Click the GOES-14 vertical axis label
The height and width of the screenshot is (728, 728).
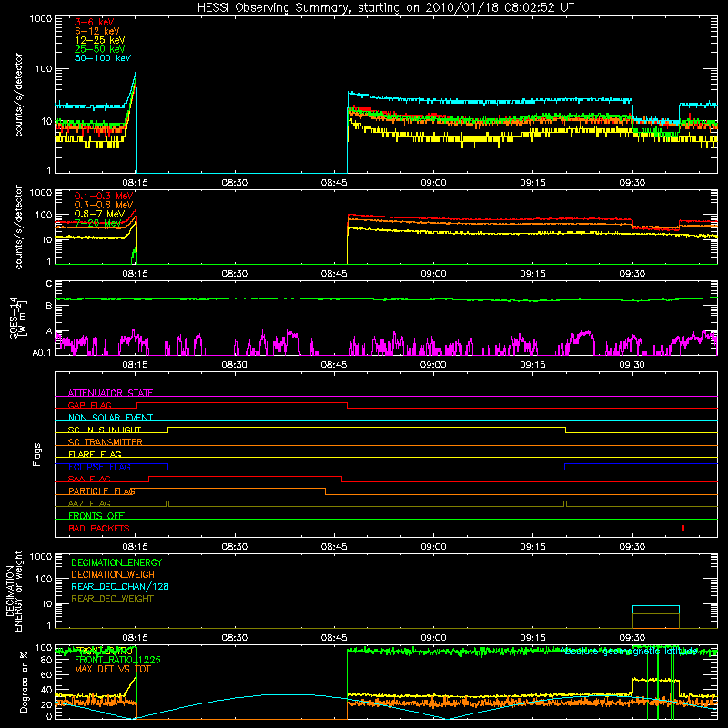click(16, 318)
